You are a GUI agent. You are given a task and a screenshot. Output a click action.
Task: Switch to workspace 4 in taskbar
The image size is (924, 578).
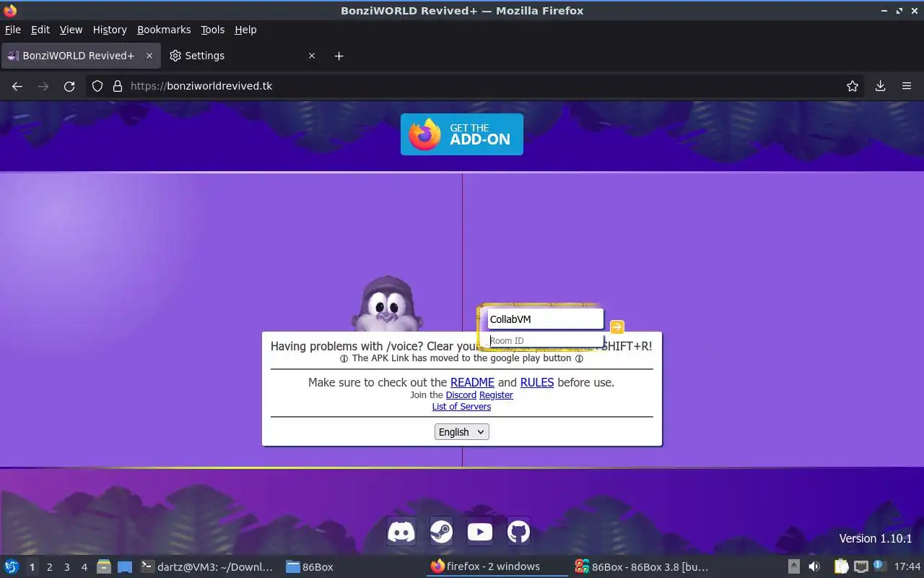(84, 567)
